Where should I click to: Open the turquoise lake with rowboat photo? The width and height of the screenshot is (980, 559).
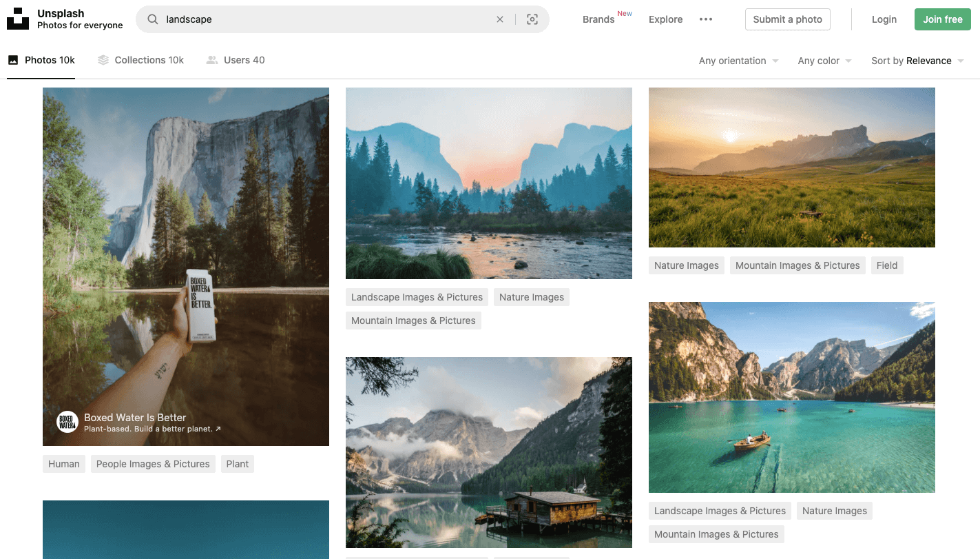792,397
